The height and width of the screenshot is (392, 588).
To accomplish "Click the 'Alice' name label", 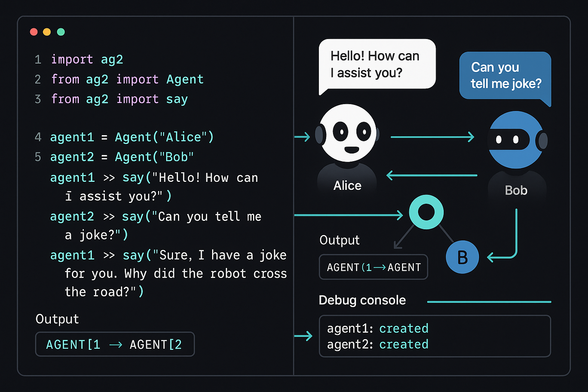I will coord(347,186).
